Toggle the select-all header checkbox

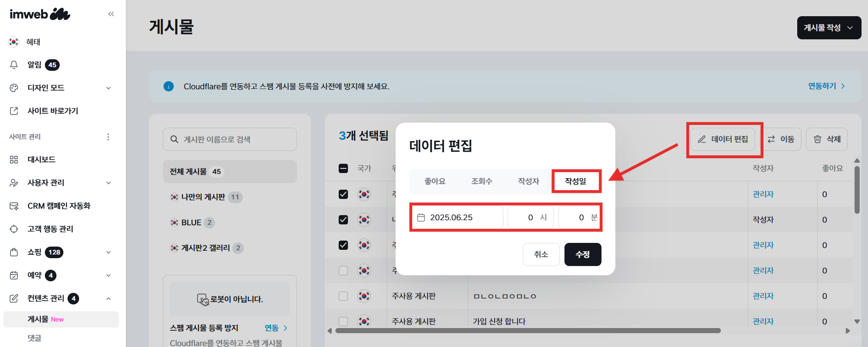(x=343, y=168)
